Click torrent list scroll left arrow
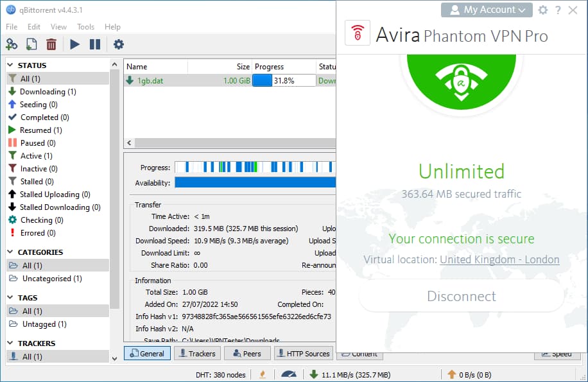Viewport: 588px width, 382px height. click(130, 143)
